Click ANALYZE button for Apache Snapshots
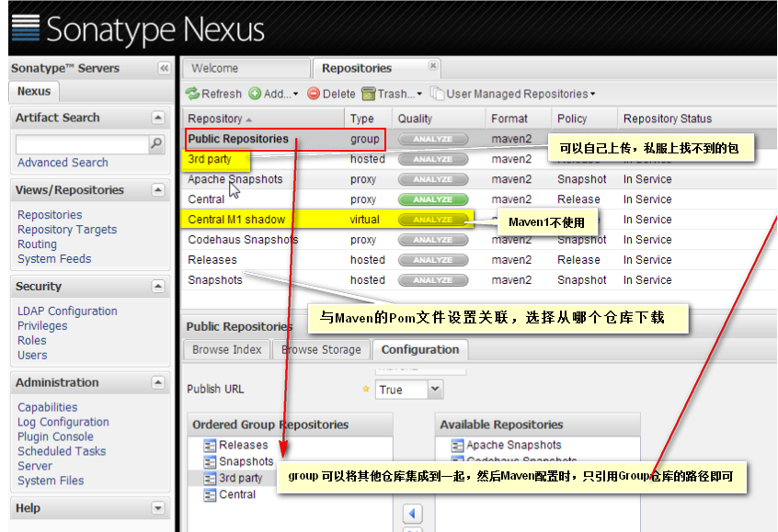This screenshot has width=778, height=532. click(x=433, y=179)
